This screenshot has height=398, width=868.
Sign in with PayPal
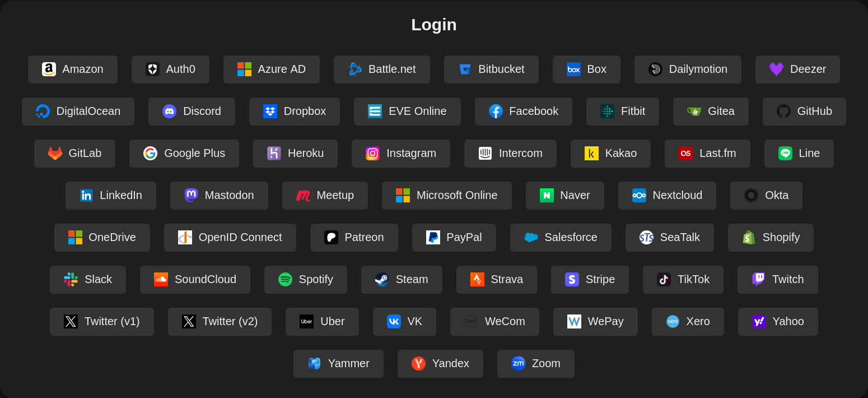[454, 238]
